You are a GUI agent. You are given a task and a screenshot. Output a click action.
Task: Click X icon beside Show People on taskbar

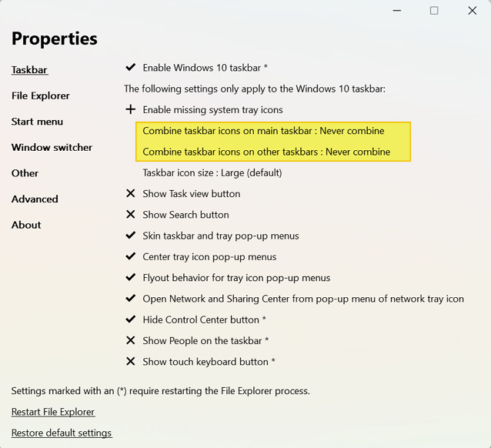[131, 340]
